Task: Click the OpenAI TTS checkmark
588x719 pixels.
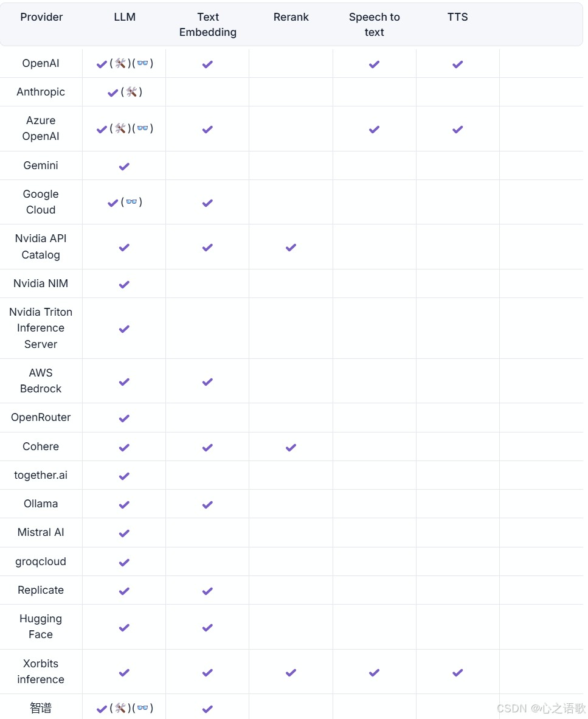Action: pyautogui.click(x=457, y=64)
